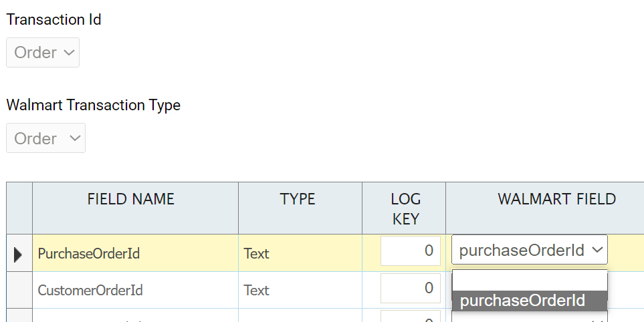
Task: Click the LOG KEY column header
Action: [404, 208]
